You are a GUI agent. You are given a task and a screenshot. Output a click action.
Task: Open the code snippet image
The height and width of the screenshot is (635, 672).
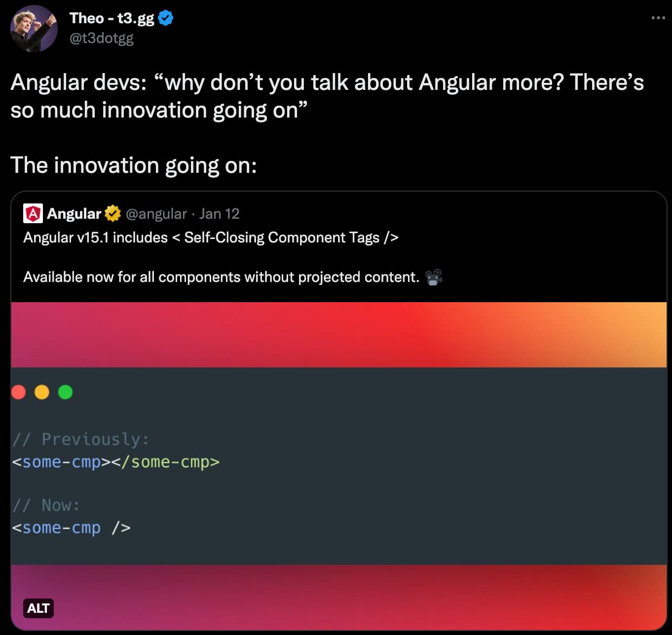(338, 466)
